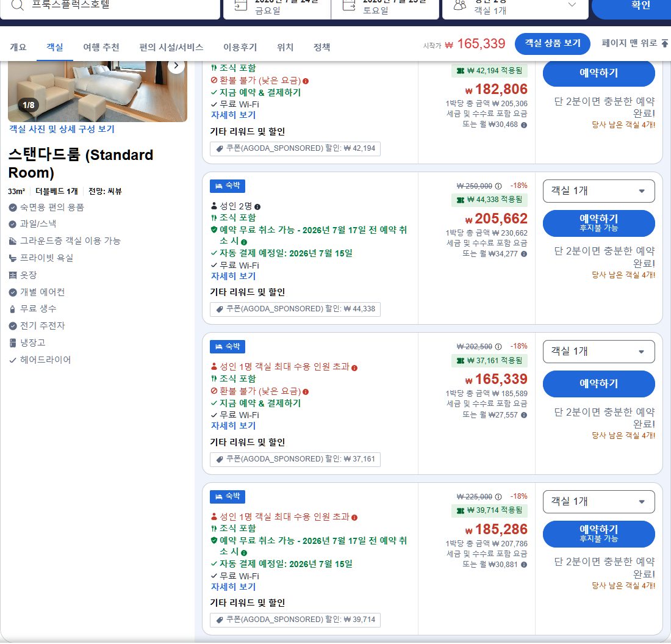The width and height of the screenshot is (671, 644).
Task: Click info icon beside 환불 불가 in ₩165,339 offer
Action: [306, 392]
